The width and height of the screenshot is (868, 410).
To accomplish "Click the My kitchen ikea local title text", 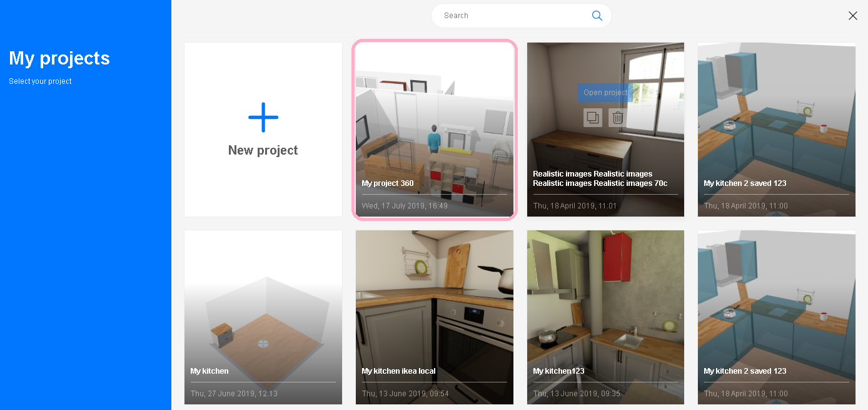I will click(398, 371).
